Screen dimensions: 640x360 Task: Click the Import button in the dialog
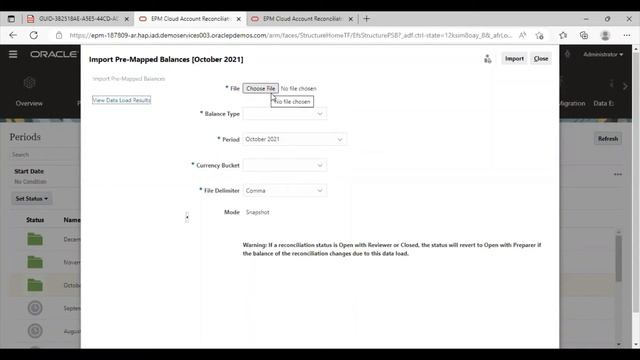coord(514,59)
